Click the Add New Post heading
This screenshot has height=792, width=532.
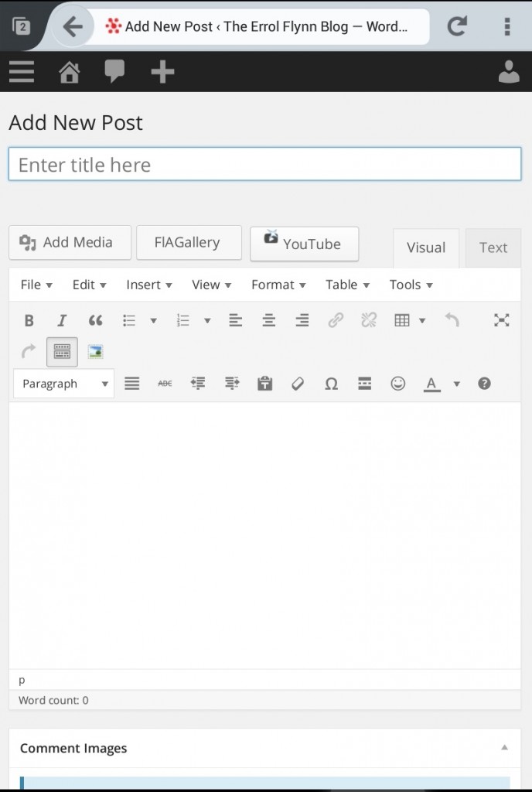[76, 123]
